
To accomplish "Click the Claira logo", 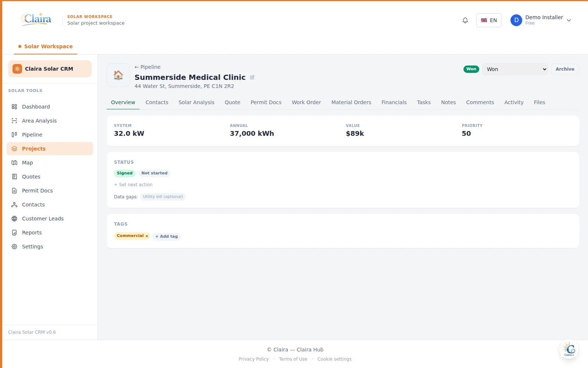I will [x=36, y=19].
